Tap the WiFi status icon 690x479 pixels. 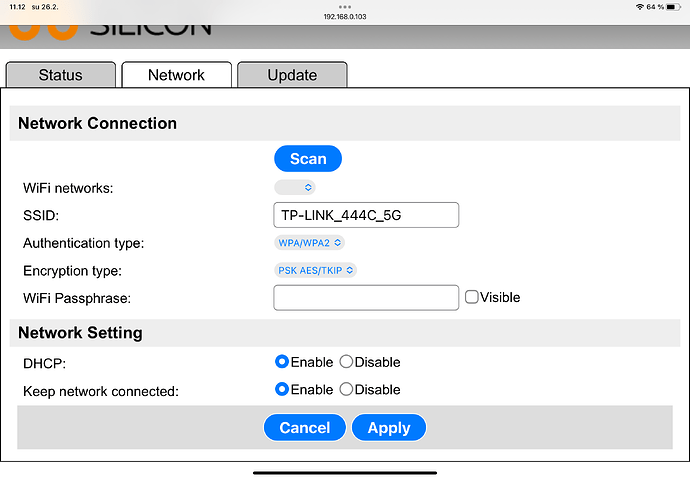coord(640,7)
